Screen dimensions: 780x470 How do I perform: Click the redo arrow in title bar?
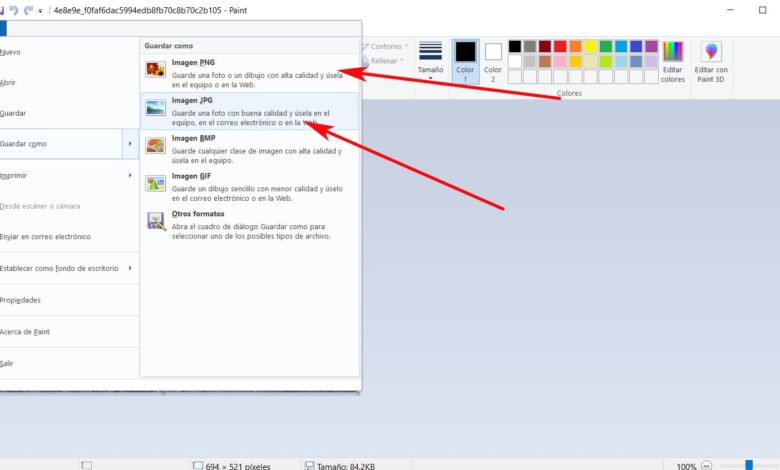click(28, 10)
